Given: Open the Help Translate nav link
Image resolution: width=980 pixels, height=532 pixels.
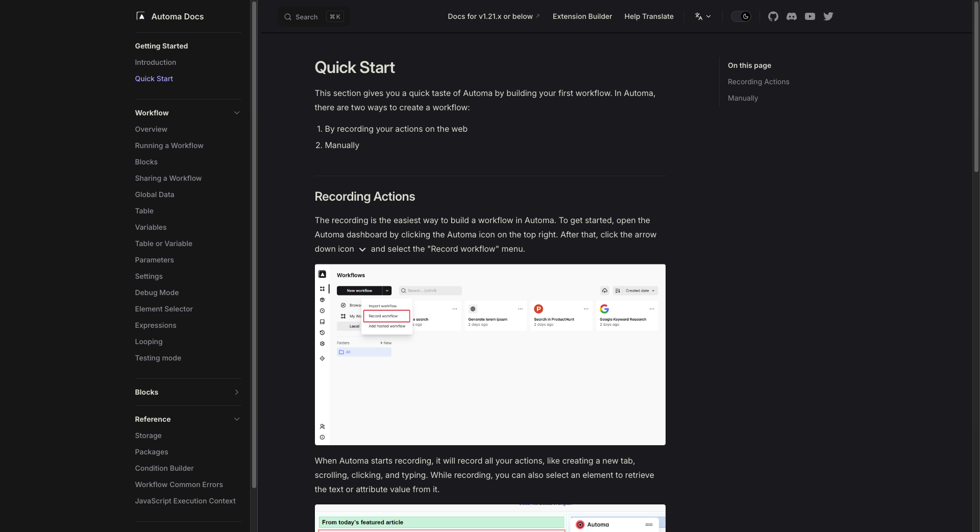Looking at the screenshot, I should (x=649, y=16).
